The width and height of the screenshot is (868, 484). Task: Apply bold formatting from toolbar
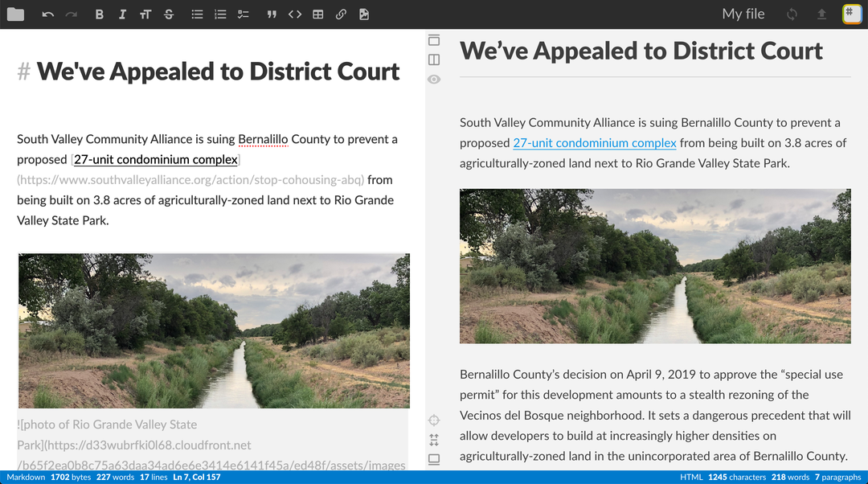tap(99, 14)
